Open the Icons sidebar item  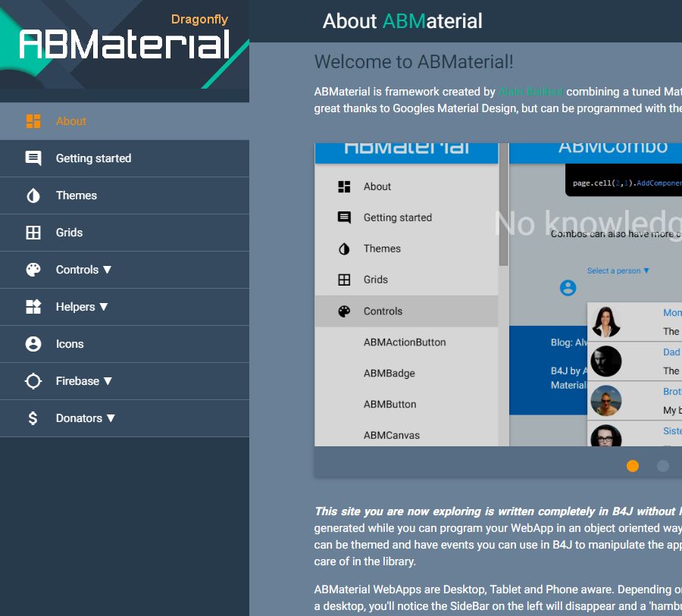pyautogui.click(x=124, y=344)
